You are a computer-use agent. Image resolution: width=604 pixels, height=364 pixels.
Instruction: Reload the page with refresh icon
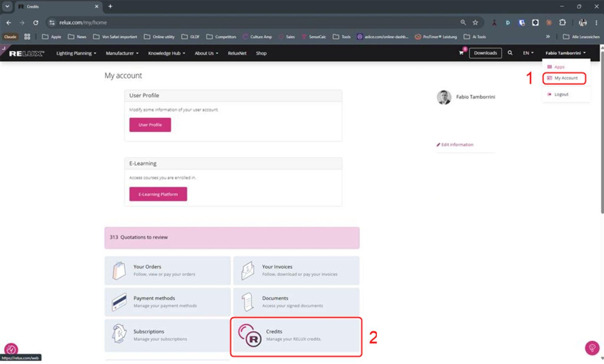pyautogui.click(x=36, y=23)
